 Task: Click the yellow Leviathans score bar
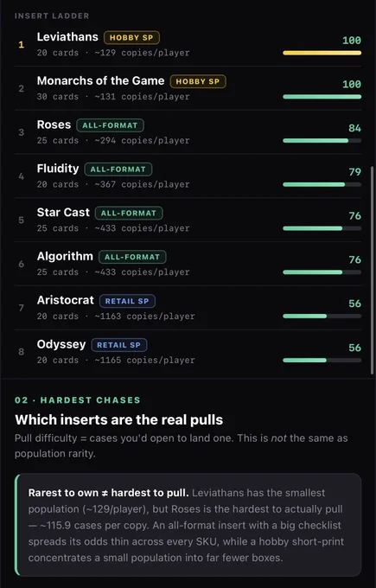pos(322,54)
